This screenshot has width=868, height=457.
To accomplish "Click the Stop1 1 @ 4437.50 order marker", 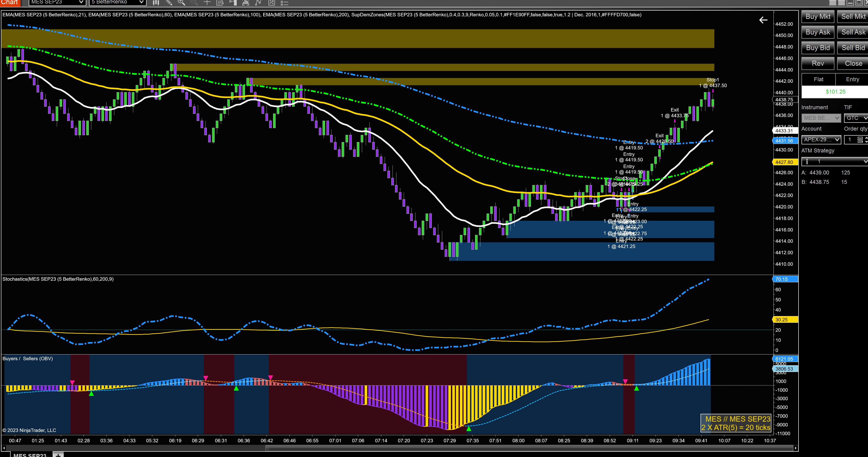I will click(x=713, y=83).
